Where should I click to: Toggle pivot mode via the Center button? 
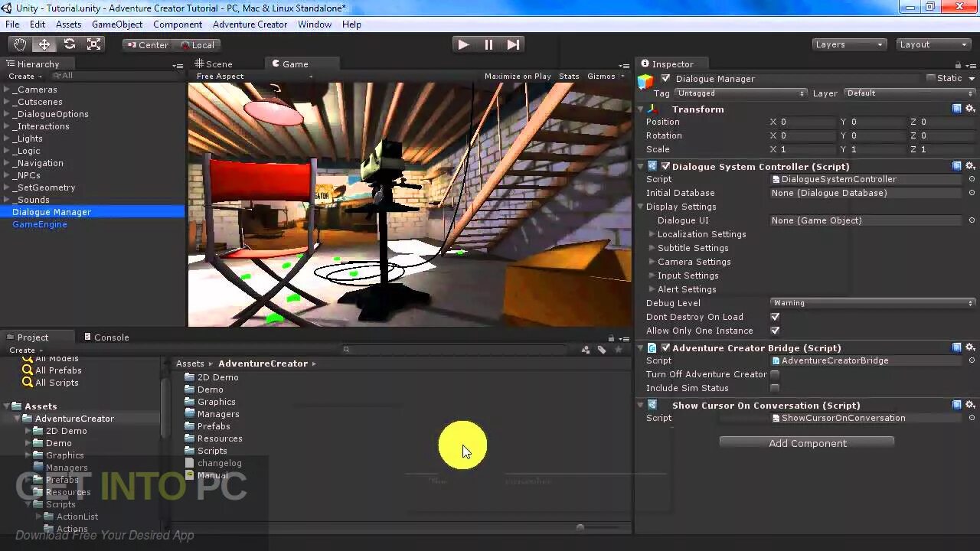(x=147, y=44)
